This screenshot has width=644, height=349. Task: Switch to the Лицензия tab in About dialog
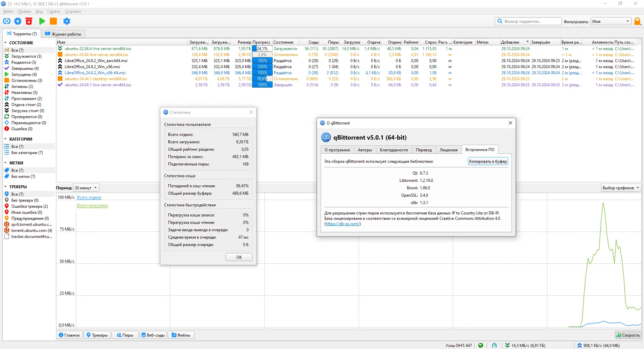coord(448,150)
